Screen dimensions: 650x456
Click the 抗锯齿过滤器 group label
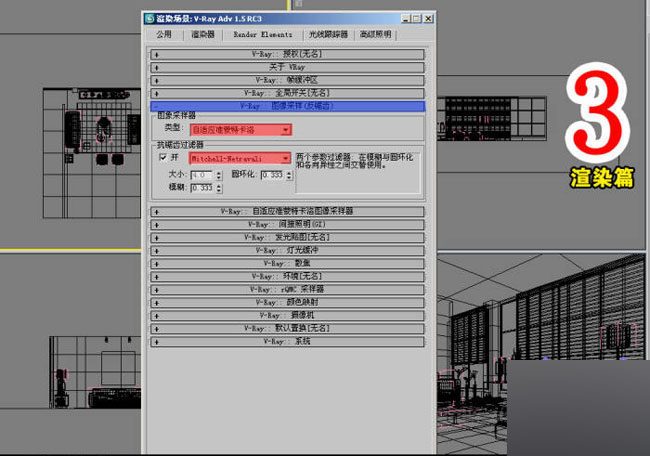coord(180,145)
